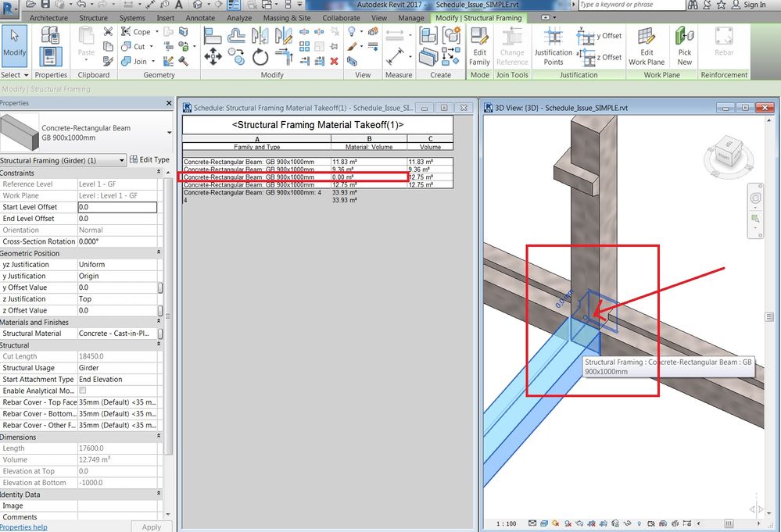Open the Cut geometry dropdown
This screenshot has width=781, height=532.
pyautogui.click(x=152, y=46)
